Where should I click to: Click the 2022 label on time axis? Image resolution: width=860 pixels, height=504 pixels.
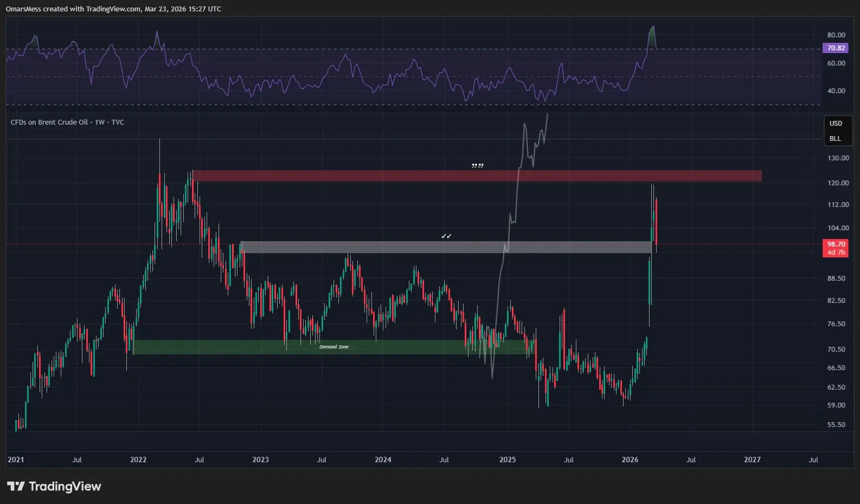(x=138, y=460)
